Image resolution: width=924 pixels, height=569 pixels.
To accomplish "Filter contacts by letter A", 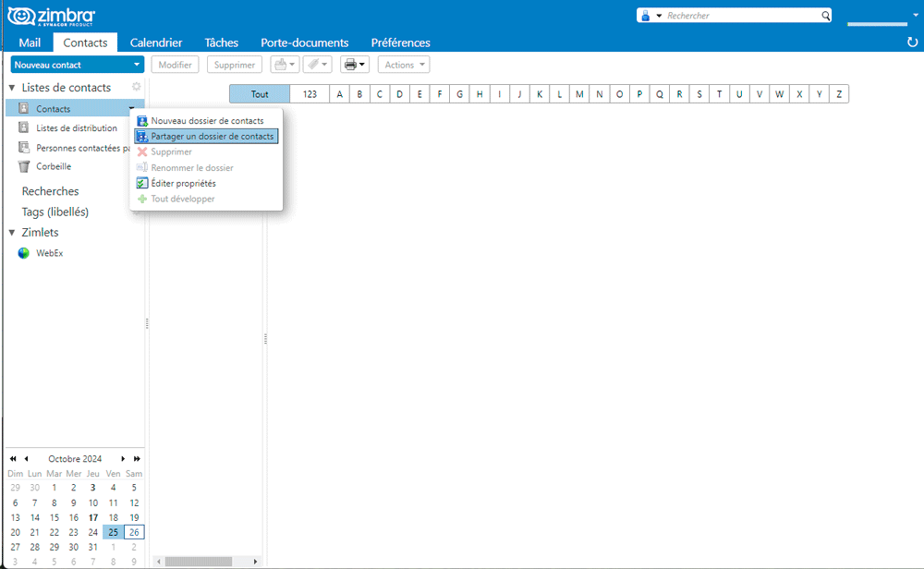I will (x=339, y=94).
